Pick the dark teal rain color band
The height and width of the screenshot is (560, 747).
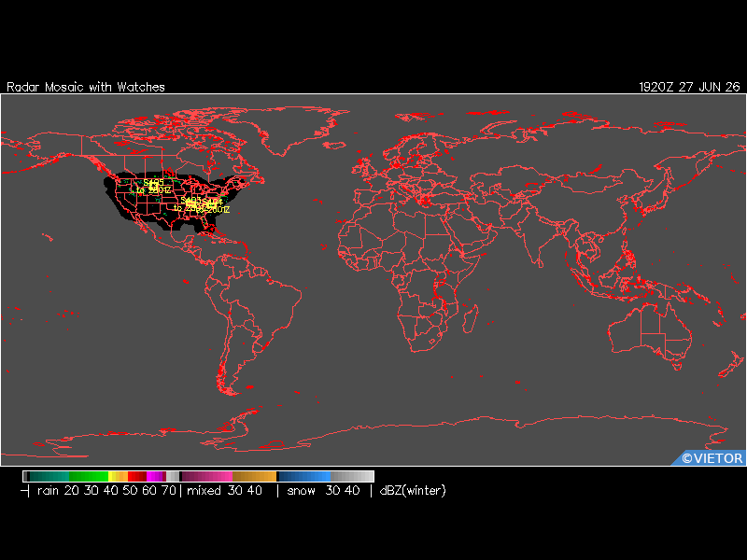point(49,476)
